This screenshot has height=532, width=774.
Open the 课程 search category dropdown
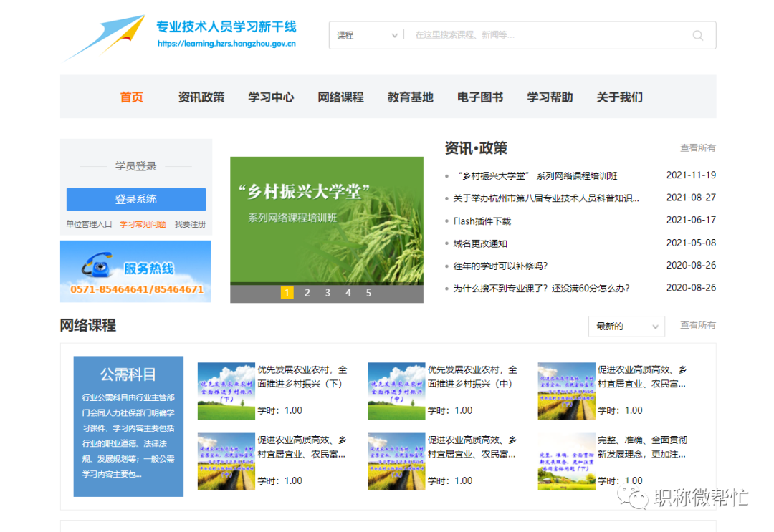coord(367,35)
